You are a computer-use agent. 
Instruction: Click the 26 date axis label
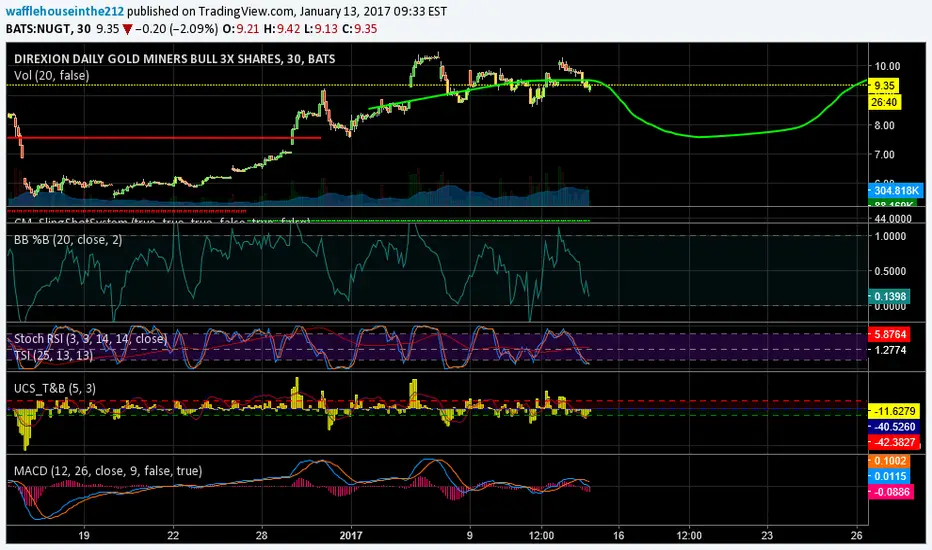857,535
